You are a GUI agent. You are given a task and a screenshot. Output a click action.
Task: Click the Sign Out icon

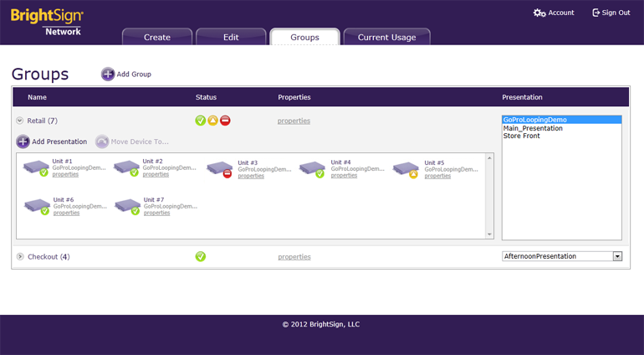click(x=596, y=13)
